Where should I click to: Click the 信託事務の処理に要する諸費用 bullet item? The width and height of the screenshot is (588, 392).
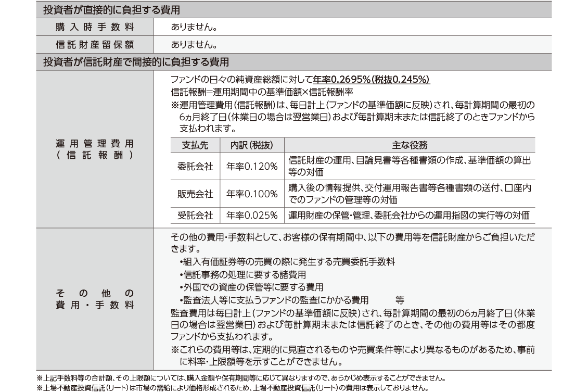tap(242, 274)
